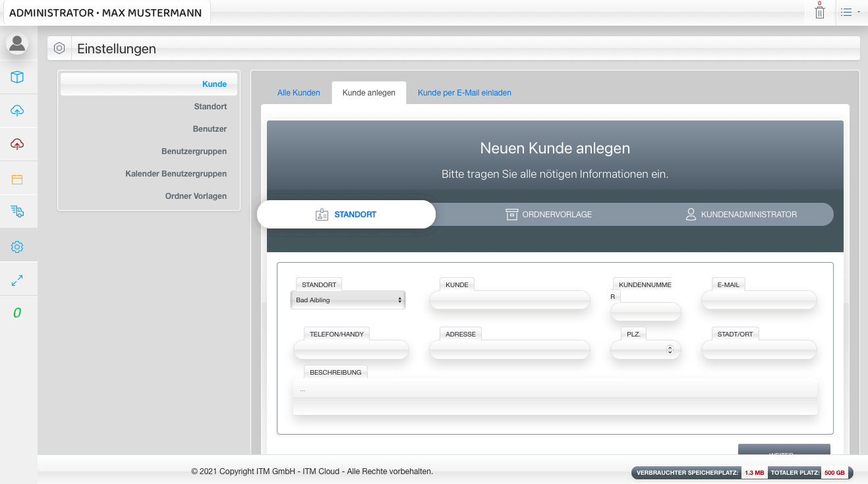The height and width of the screenshot is (484, 868).
Task: Open the Standort dropdown showing Bad Aibling
Action: pyautogui.click(x=348, y=300)
